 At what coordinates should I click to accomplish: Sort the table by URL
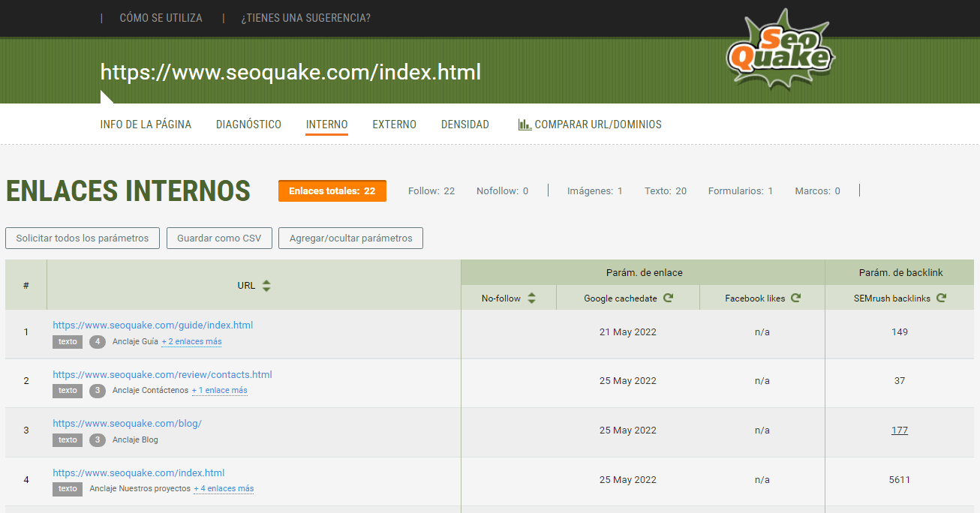pos(266,286)
